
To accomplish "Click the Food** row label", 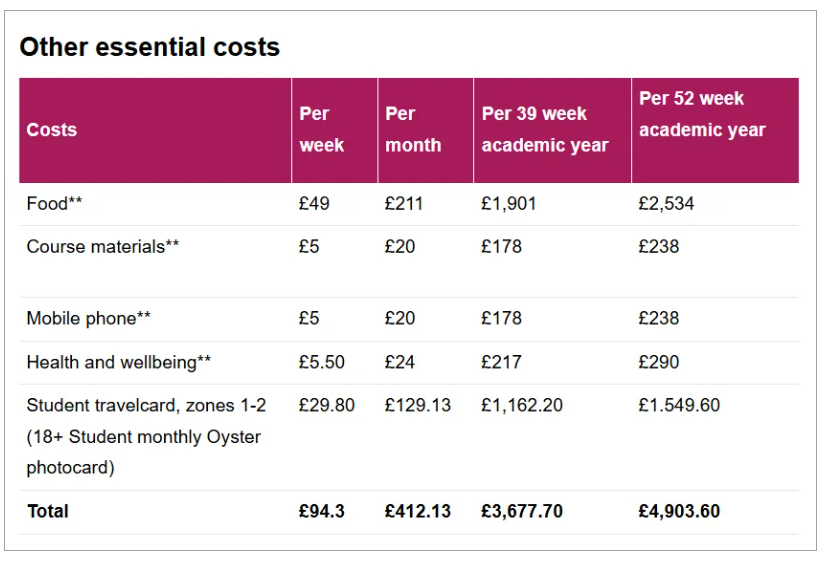I will [54, 204].
